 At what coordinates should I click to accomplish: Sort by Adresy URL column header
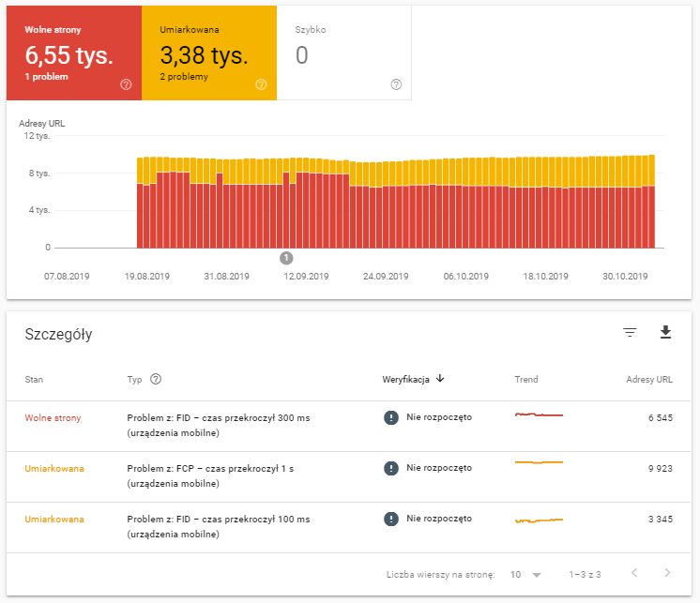[x=649, y=380]
